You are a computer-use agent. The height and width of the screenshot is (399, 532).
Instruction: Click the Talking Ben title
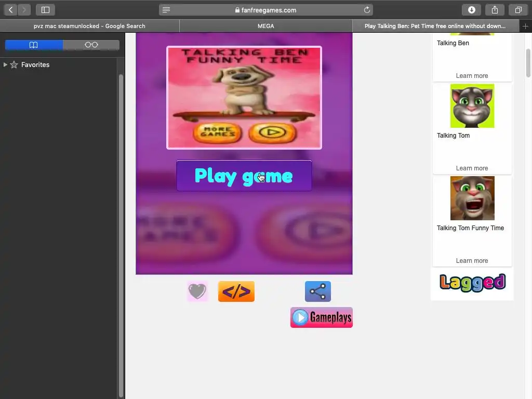453,43
